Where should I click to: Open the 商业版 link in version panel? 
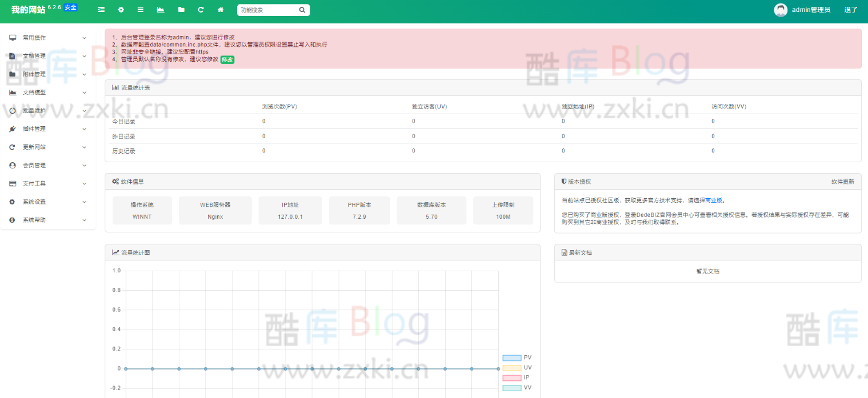tap(712, 200)
